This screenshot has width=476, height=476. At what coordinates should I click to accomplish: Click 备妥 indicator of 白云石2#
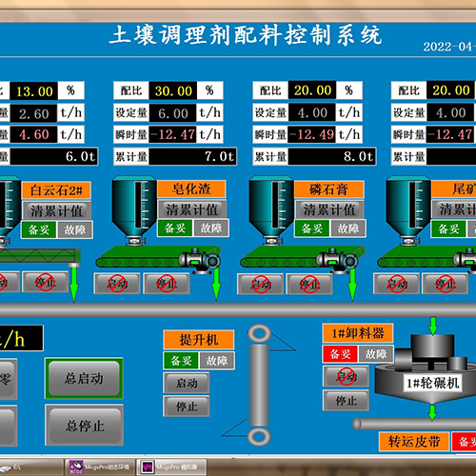[x=39, y=229]
